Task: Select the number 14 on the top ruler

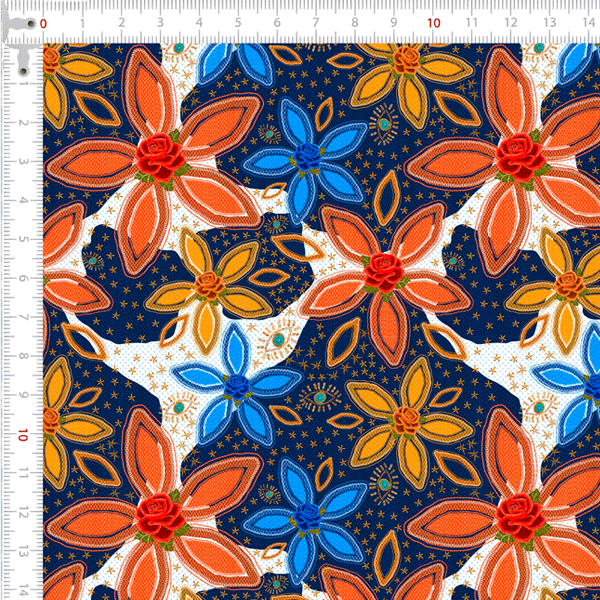Action: click(x=588, y=22)
